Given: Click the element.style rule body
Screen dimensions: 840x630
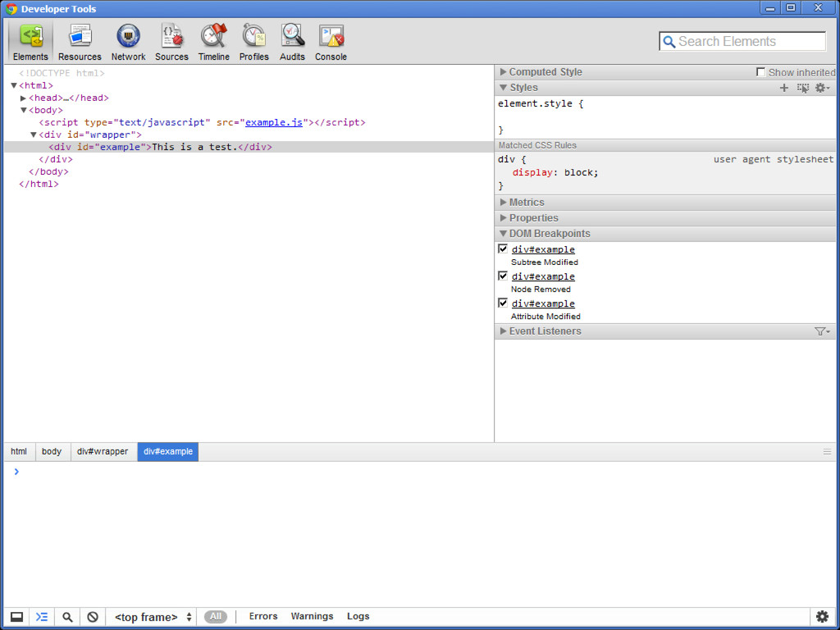Looking at the screenshot, I should click(664, 116).
